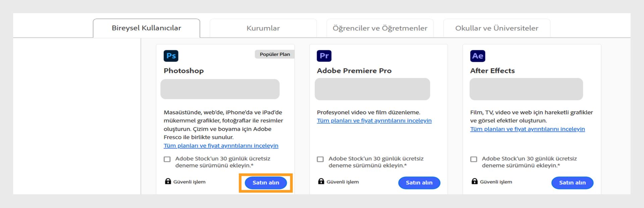This screenshot has height=208, width=644.
Task: Select the Bireysel Kullanıcılar tab
Action: [146, 28]
